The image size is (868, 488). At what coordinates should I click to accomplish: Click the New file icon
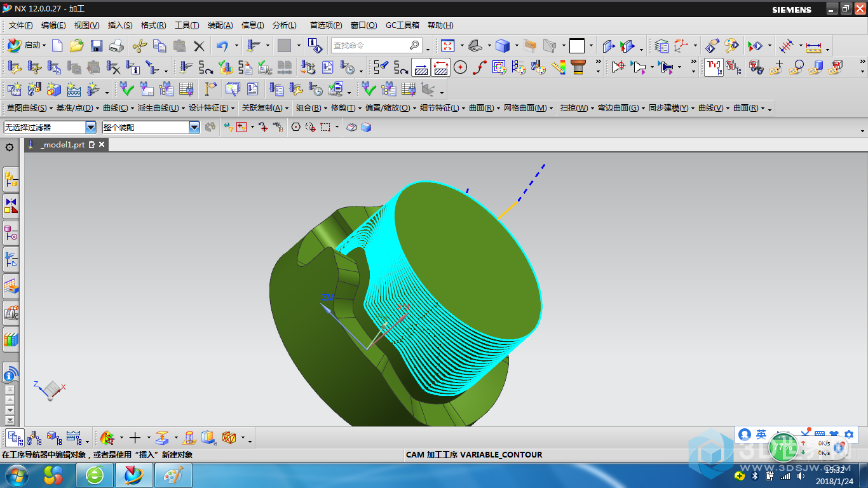tap(57, 45)
